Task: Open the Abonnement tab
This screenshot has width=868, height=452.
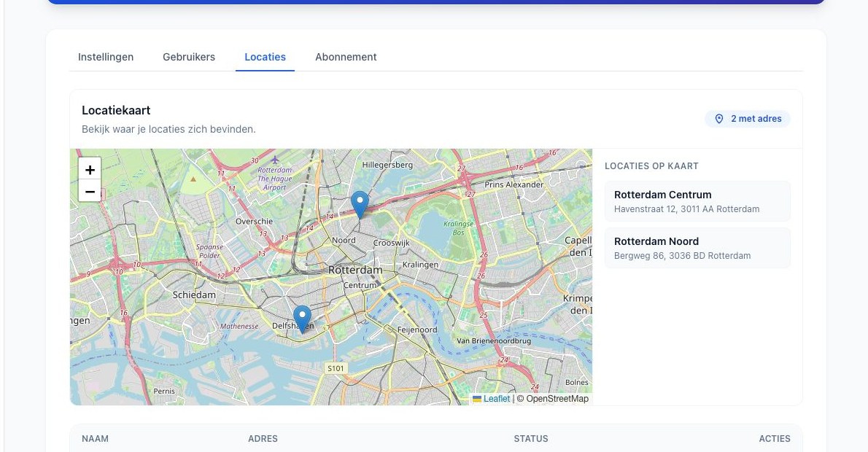Action: (346, 57)
